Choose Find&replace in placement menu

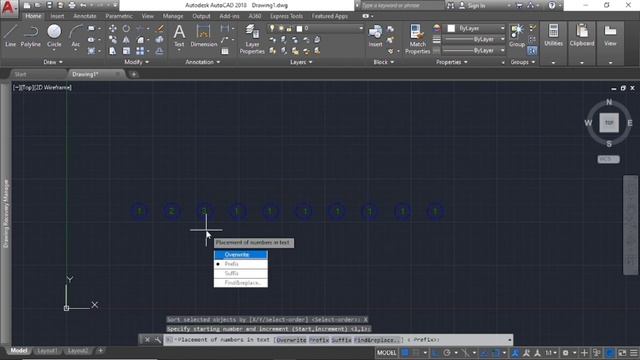click(x=241, y=283)
